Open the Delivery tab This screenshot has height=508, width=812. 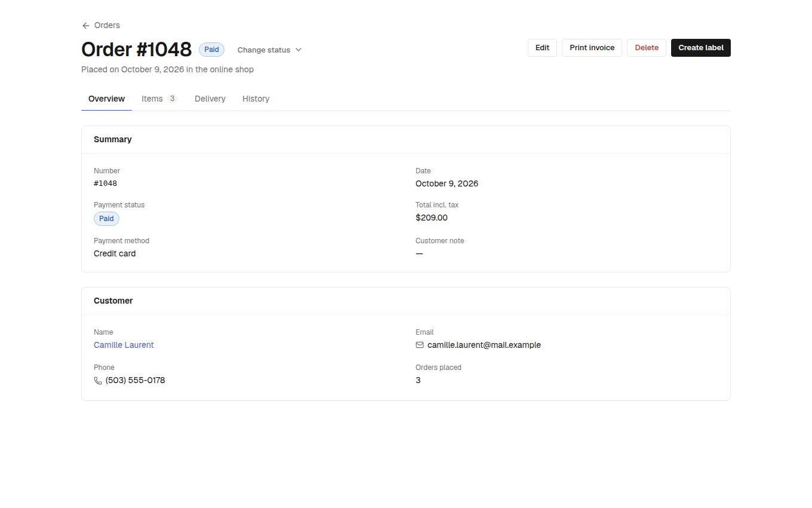pyautogui.click(x=210, y=99)
